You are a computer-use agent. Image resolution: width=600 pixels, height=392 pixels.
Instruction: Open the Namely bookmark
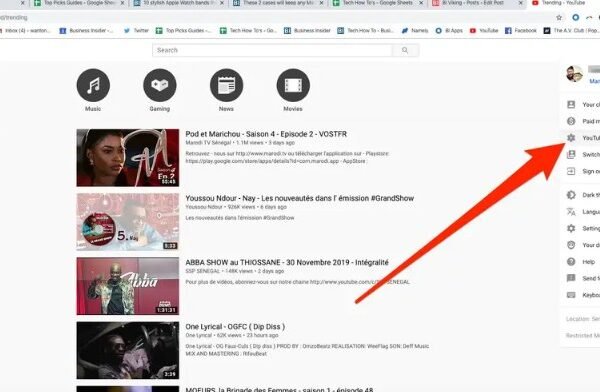[x=415, y=31]
